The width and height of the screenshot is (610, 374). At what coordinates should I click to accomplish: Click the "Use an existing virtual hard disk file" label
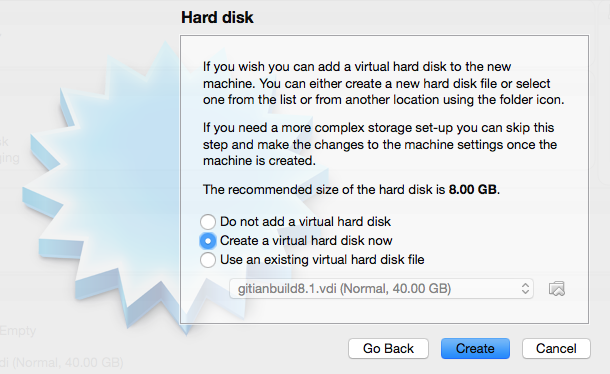[x=322, y=260]
